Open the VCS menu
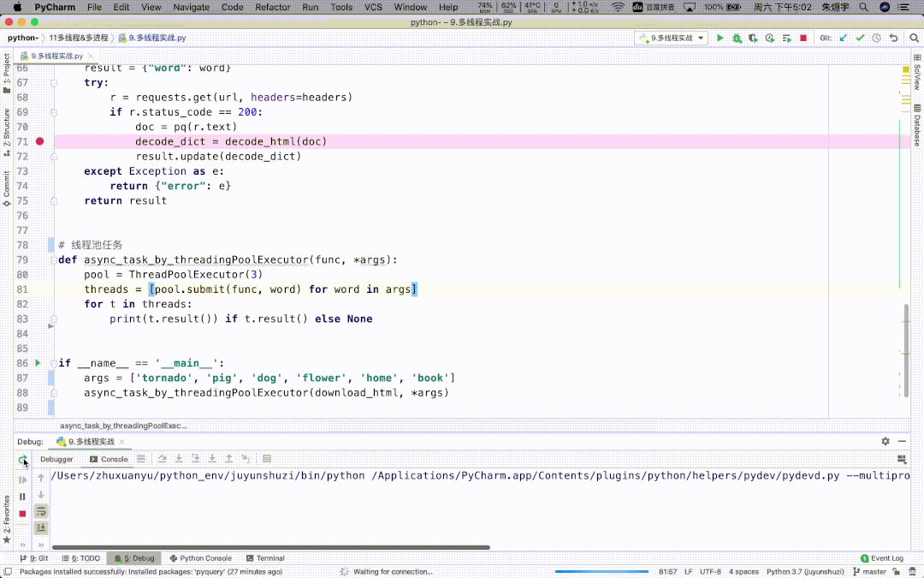The image size is (924, 578). click(373, 7)
